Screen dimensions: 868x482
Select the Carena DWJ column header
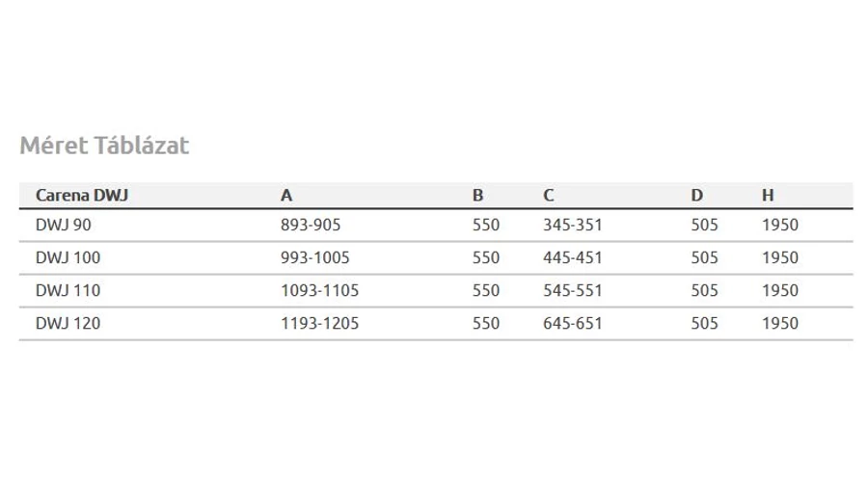(82, 196)
